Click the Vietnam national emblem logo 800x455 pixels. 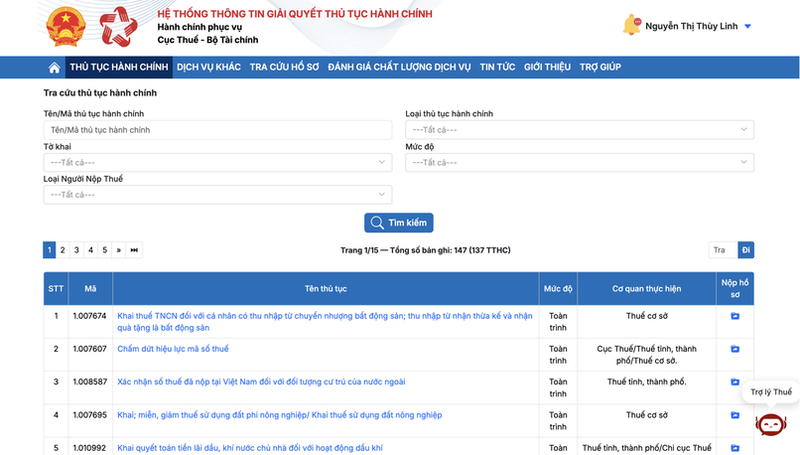coord(66,27)
